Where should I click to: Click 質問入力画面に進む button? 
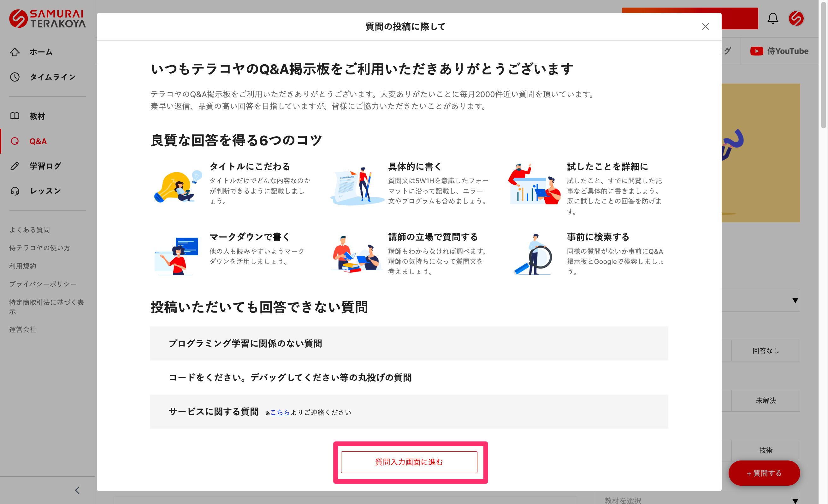click(409, 462)
